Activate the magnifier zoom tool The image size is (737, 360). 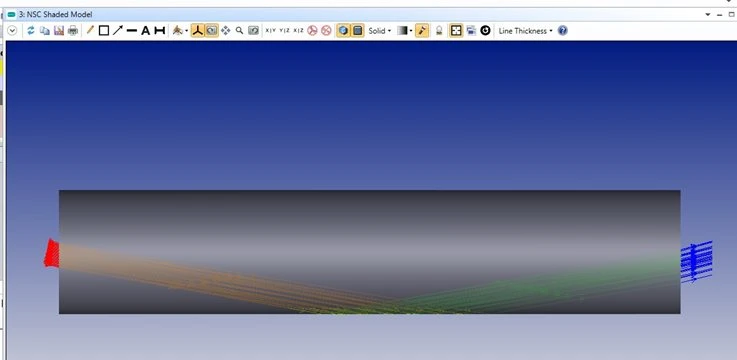240,31
